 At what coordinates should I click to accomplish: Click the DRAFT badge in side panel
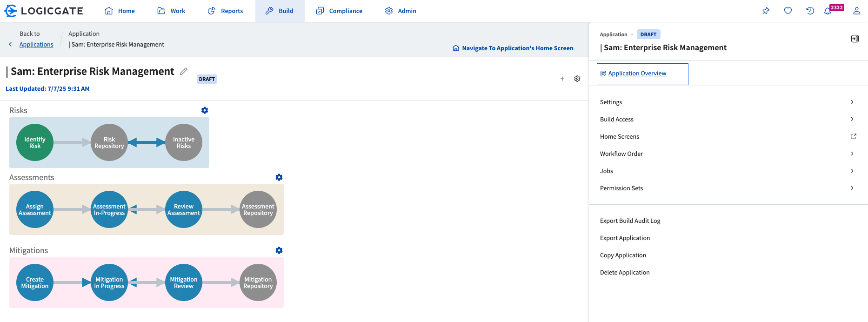point(648,34)
